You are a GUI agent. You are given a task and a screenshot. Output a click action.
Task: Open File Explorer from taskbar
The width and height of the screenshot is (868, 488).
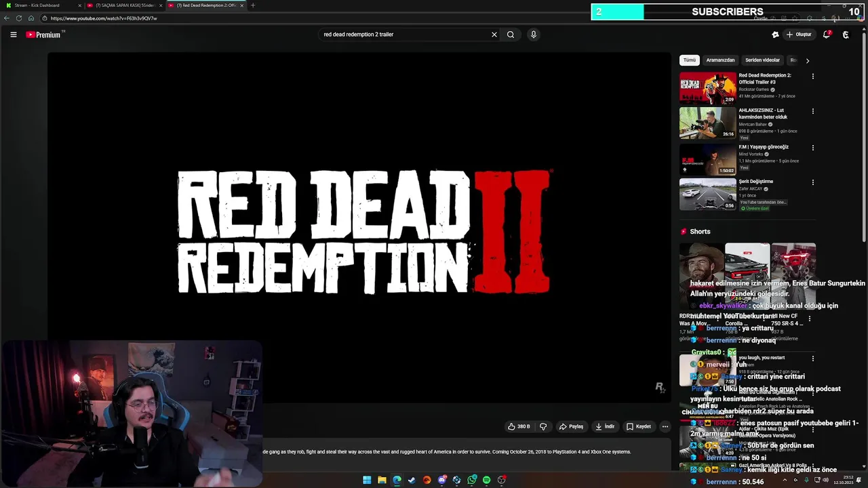[x=382, y=480]
